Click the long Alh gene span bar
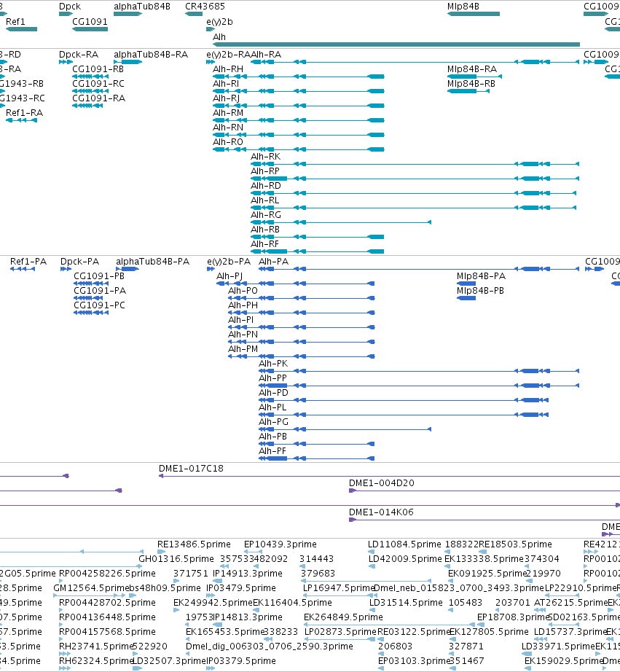The width and height of the screenshot is (620, 672). click(396, 44)
